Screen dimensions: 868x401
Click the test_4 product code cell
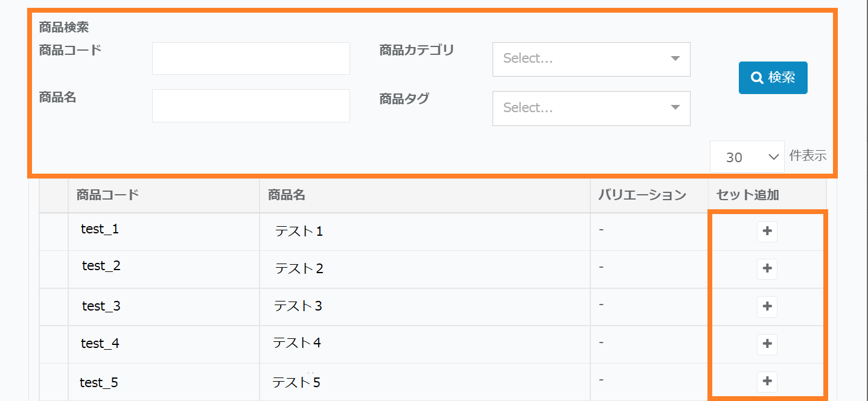click(100, 344)
